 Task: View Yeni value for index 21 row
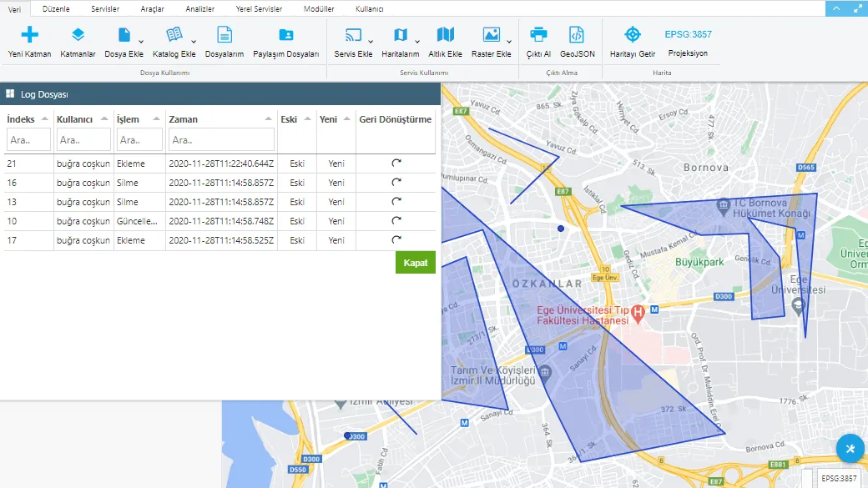point(336,164)
